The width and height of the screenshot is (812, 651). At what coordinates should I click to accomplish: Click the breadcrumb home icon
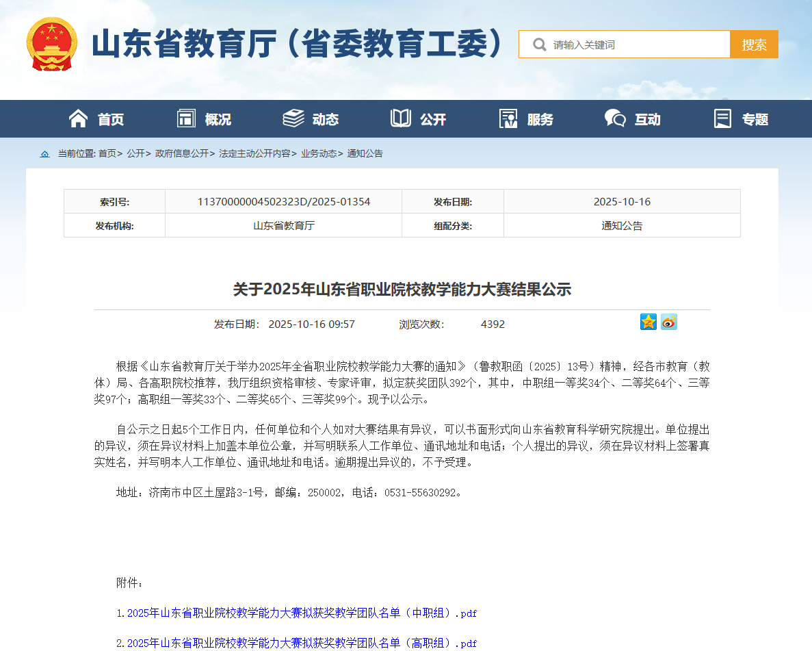[x=45, y=154]
